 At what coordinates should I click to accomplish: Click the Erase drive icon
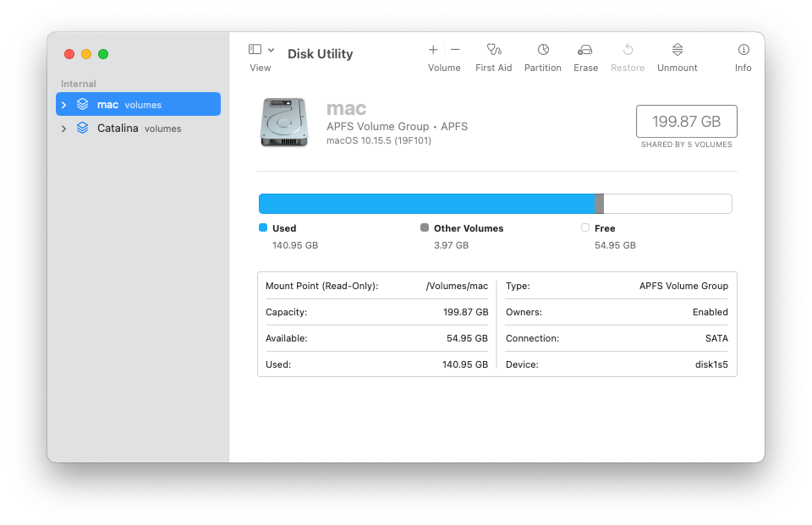[585, 50]
